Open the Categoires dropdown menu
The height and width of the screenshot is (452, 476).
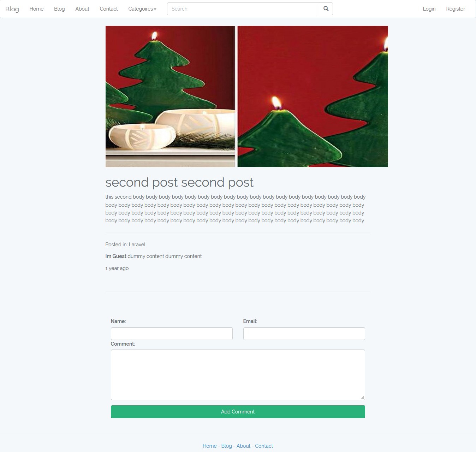(x=142, y=9)
